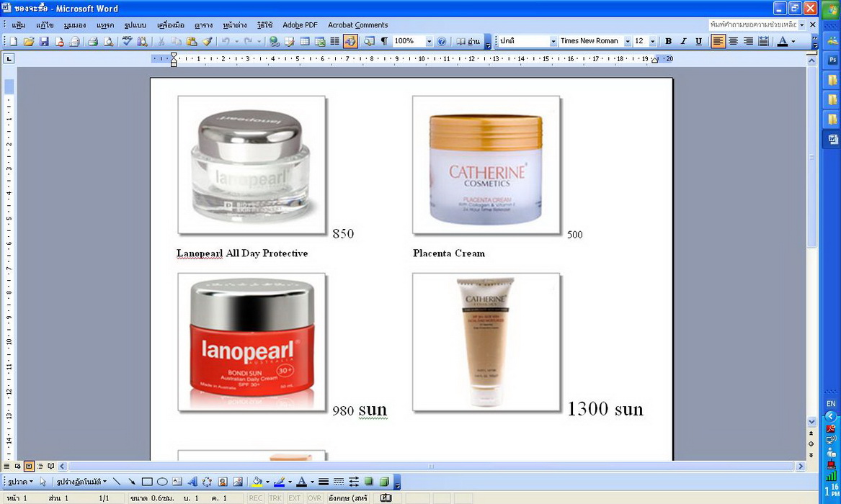Open the Shadow Style options
Screen dimensions: 841x504
(x=369, y=482)
